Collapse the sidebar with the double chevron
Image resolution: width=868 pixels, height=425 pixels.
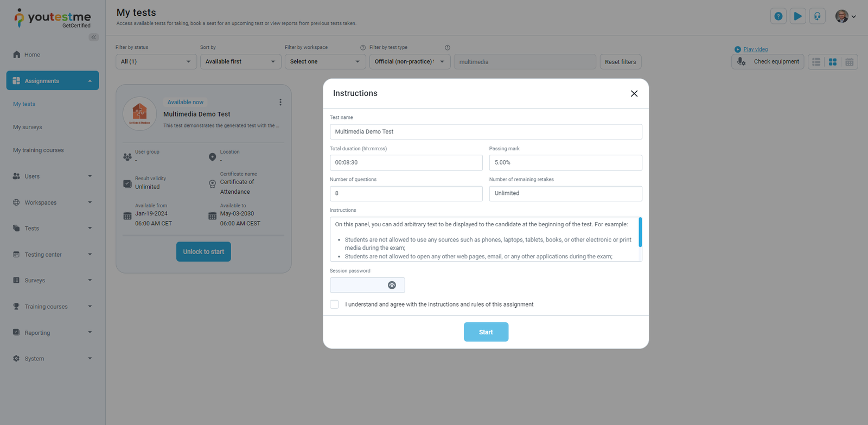click(x=94, y=37)
